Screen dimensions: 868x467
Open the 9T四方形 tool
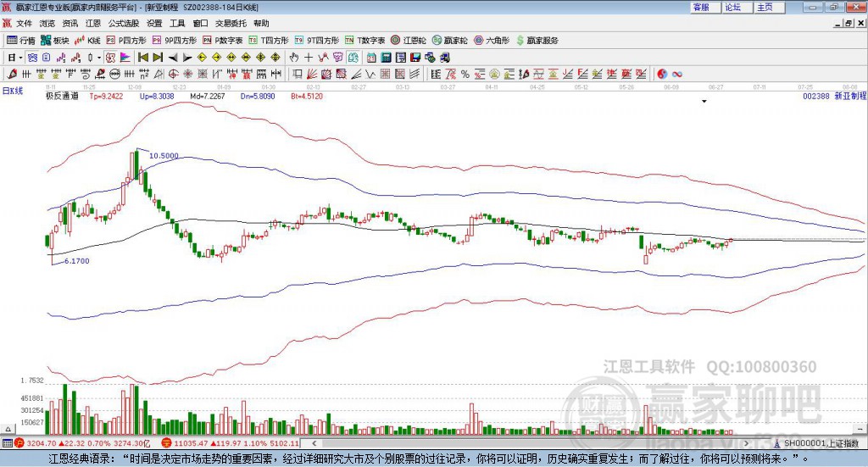[x=317, y=41]
